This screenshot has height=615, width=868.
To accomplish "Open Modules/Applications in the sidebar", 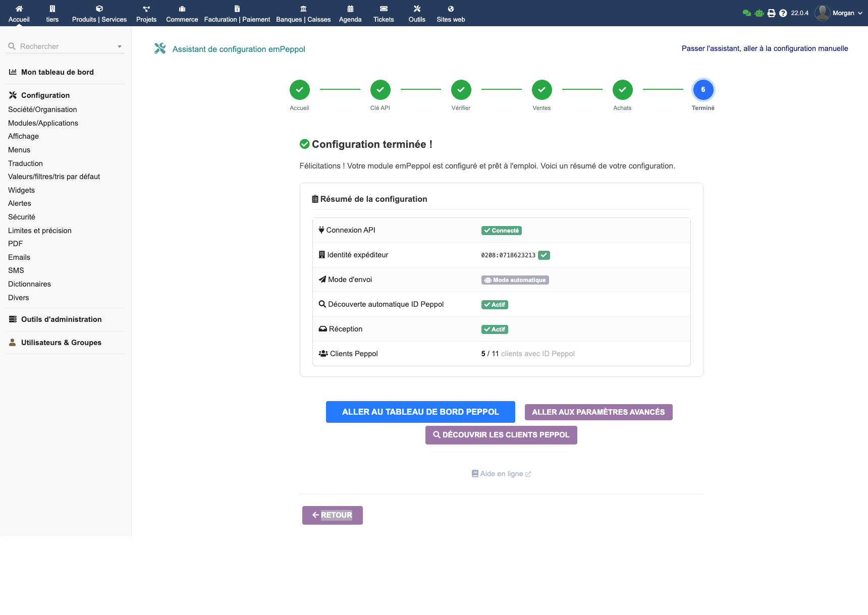I will coord(43,123).
